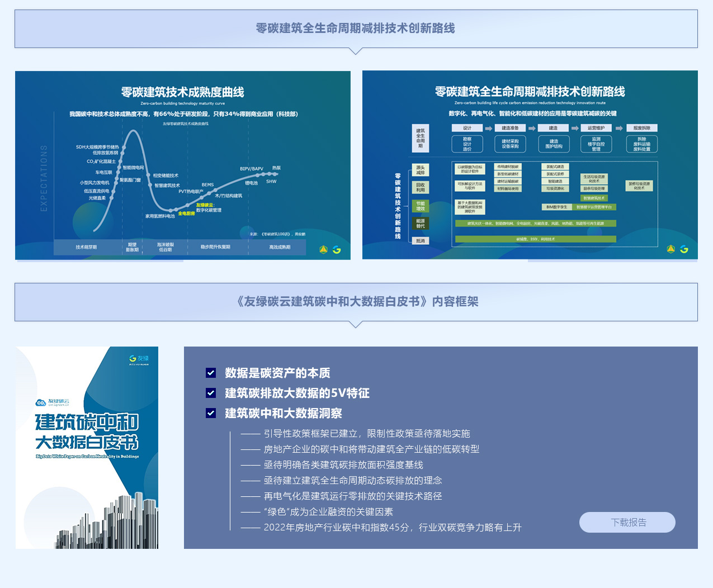Open the 建筑碳中和大数据白皮书 book cover image
713x588 pixels.
click(87, 448)
